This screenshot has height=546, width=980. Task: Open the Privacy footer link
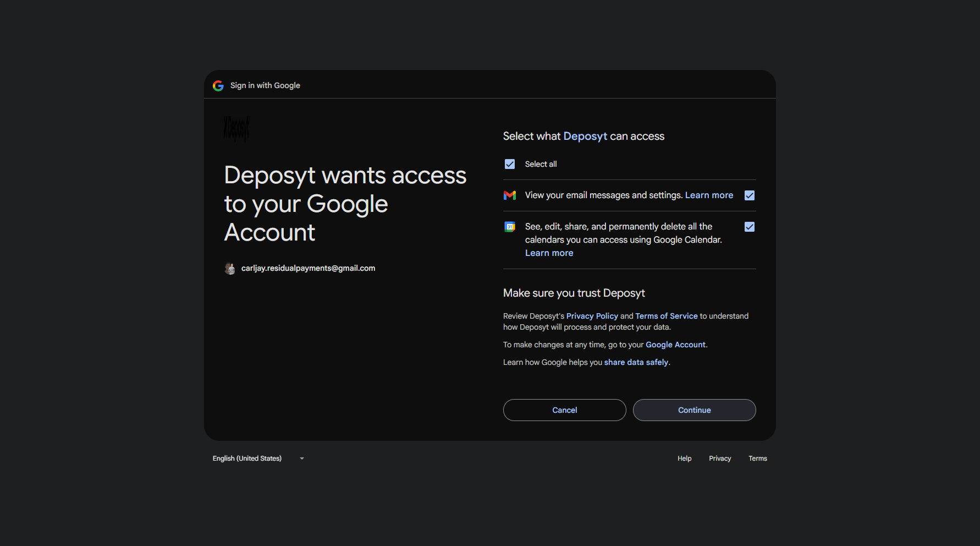720,458
